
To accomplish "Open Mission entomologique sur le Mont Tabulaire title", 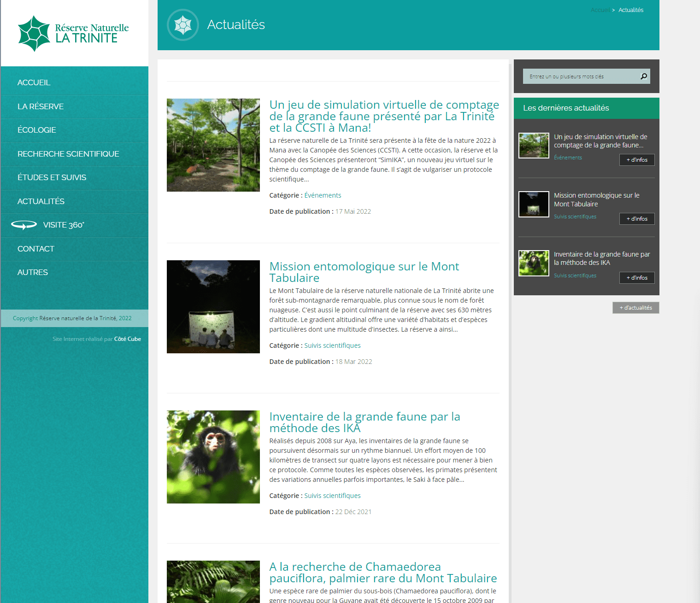I will 364,272.
